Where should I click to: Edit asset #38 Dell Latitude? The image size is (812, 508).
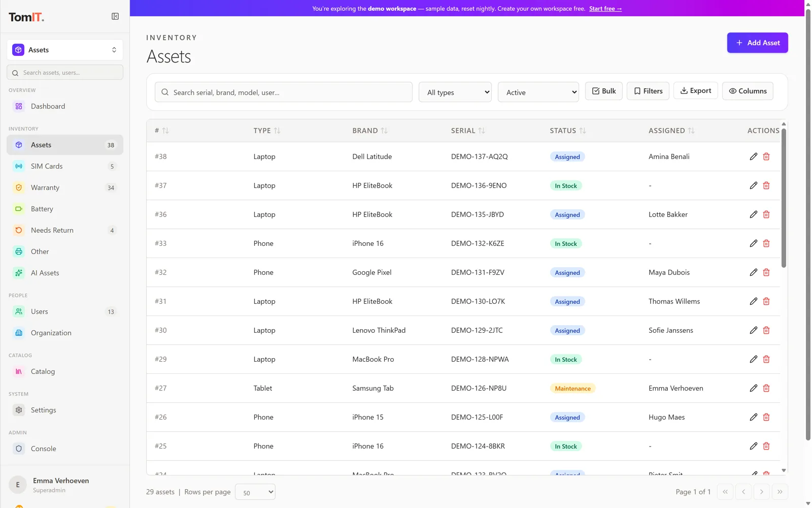pos(754,156)
